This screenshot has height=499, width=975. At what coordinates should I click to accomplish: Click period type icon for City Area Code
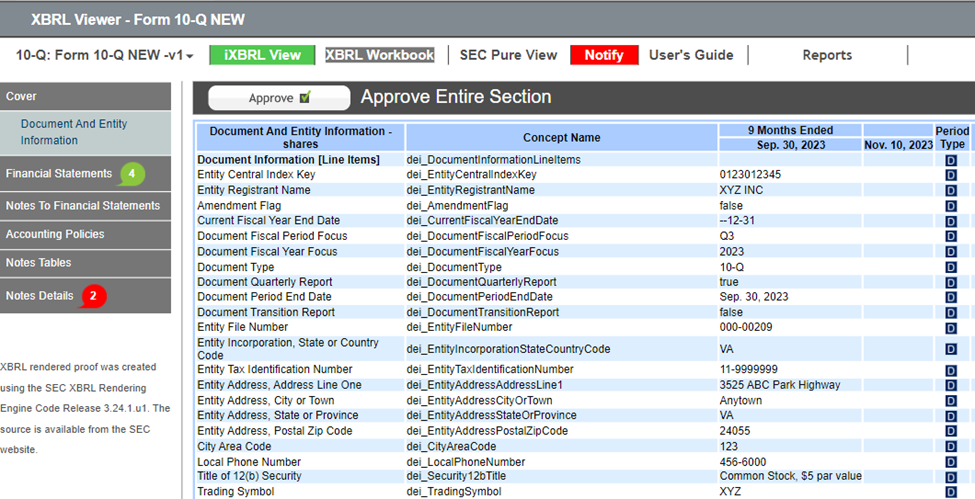click(x=950, y=446)
